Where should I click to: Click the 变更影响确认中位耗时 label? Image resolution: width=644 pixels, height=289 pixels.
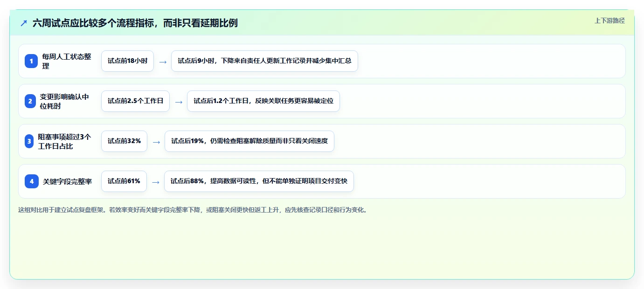point(65,101)
